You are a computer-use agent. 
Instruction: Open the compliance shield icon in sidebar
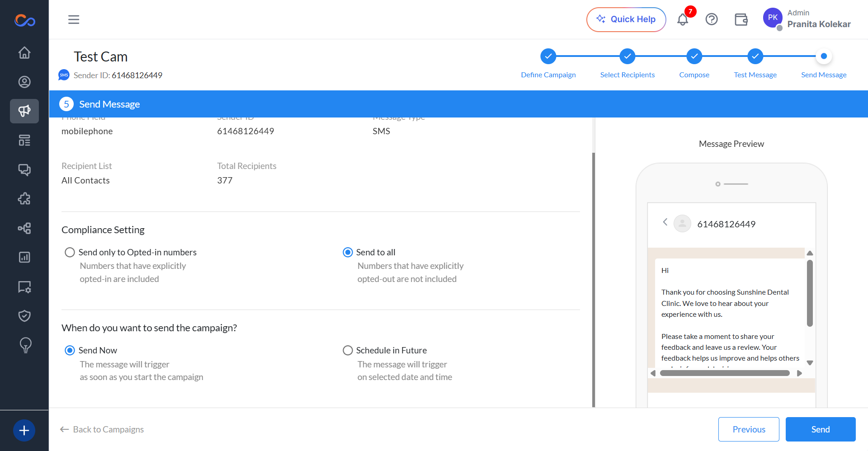pos(24,316)
